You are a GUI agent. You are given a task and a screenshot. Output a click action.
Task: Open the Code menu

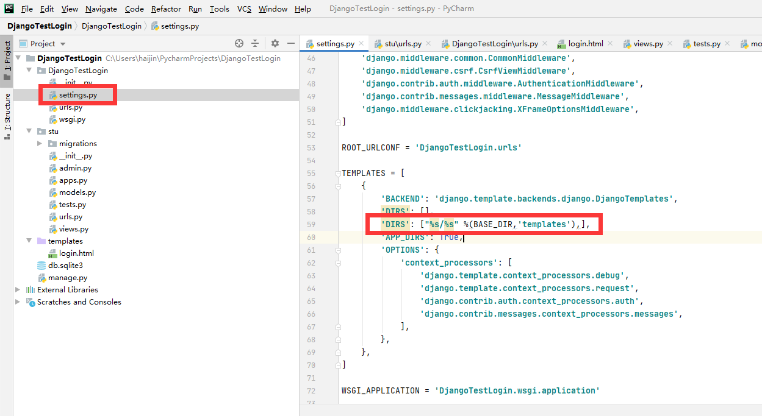134,9
